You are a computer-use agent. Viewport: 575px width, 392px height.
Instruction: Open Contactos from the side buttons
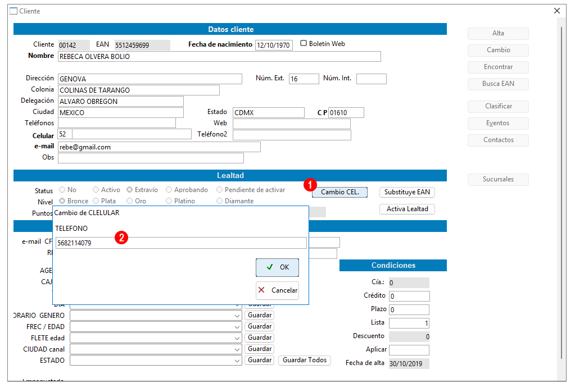(x=498, y=140)
